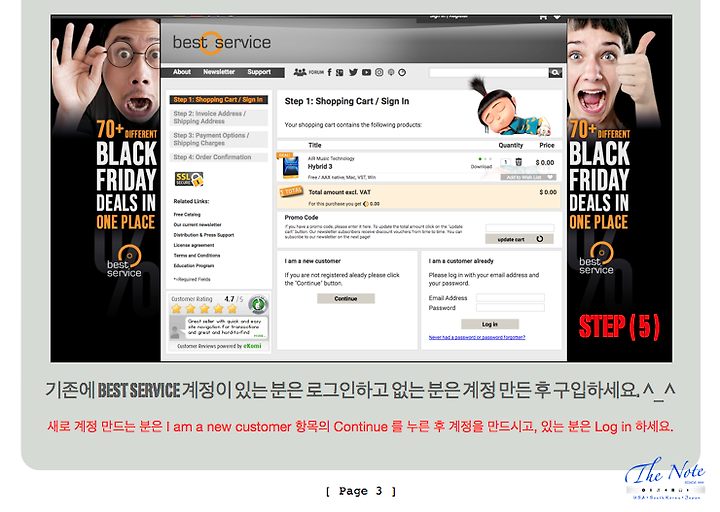Open the password forgotten link

[477, 337]
